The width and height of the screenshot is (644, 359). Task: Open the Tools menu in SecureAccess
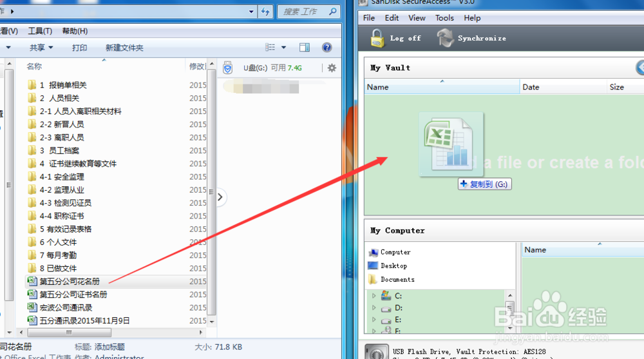(444, 17)
